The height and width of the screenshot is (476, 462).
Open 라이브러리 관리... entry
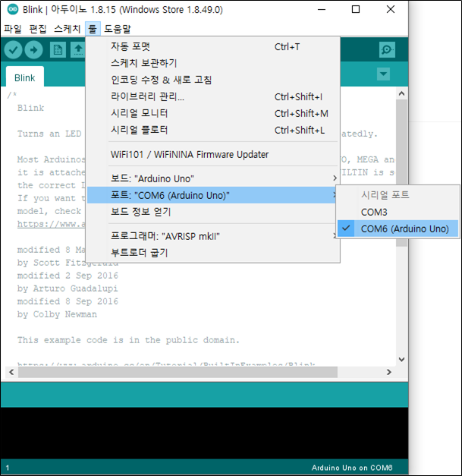pyautogui.click(x=213, y=96)
